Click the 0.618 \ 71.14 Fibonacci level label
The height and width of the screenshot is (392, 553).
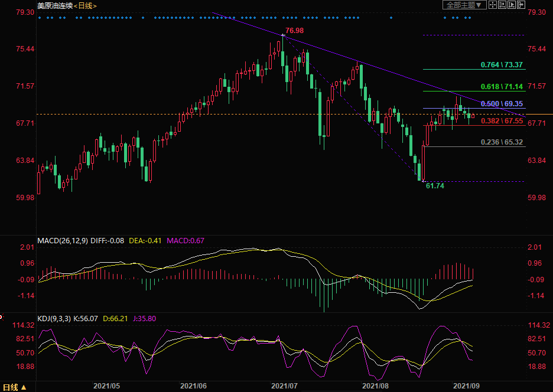502,87
